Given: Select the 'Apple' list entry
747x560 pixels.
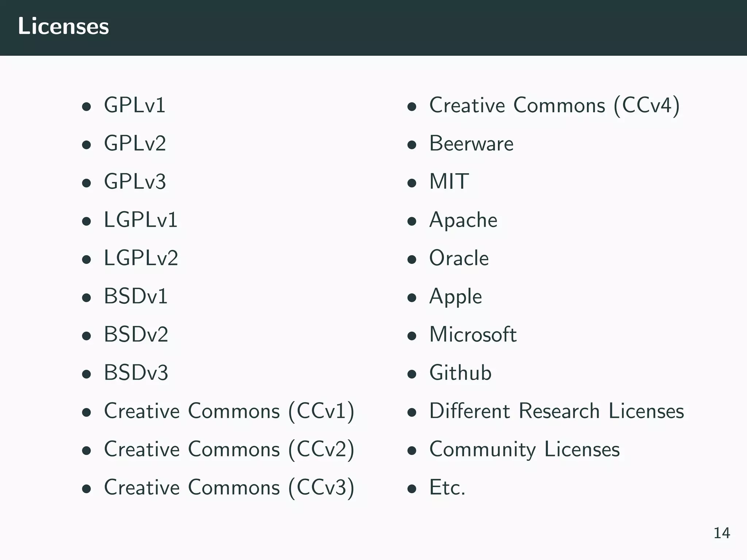Looking at the screenshot, I should pyautogui.click(x=456, y=297).
